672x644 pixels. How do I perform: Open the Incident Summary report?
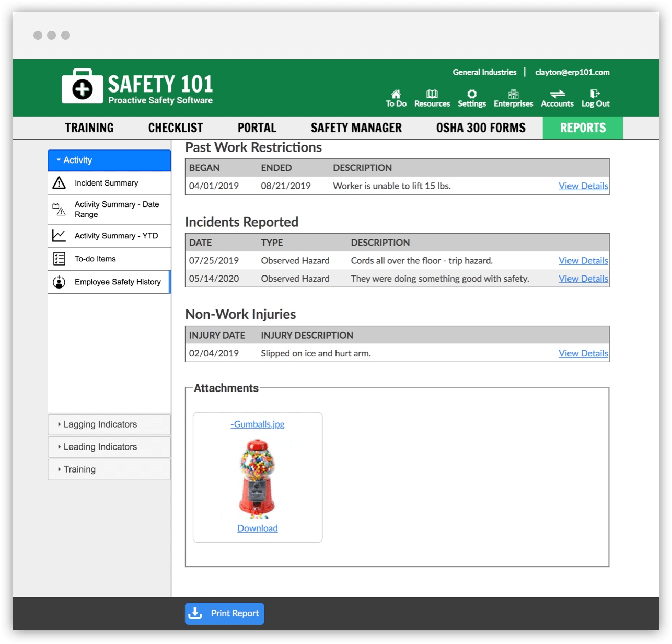point(109,183)
